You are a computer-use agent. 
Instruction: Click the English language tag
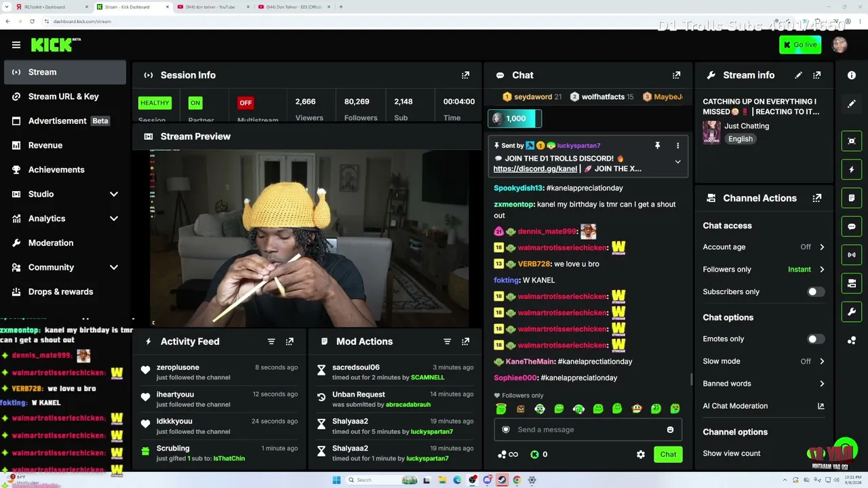(741, 139)
